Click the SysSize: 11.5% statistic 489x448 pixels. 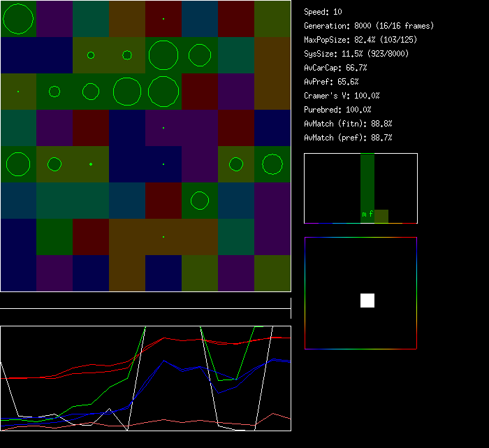pyautogui.click(x=356, y=54)
